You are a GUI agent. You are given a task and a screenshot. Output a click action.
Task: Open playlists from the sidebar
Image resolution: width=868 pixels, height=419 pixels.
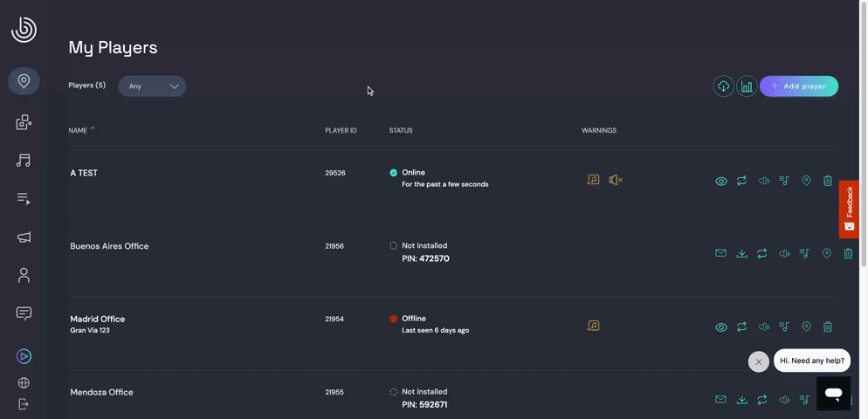pos(24,199)
